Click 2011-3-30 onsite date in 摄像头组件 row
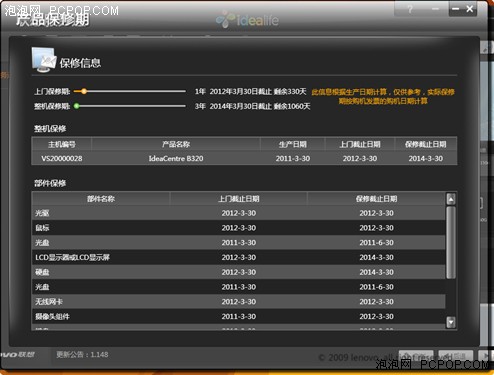 (239, 316)
